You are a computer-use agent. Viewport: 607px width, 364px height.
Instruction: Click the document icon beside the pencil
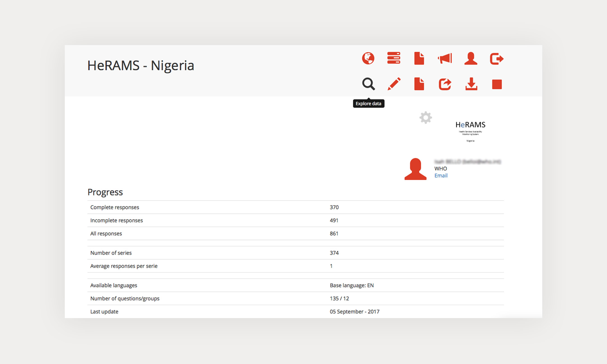tap(419, 84)
